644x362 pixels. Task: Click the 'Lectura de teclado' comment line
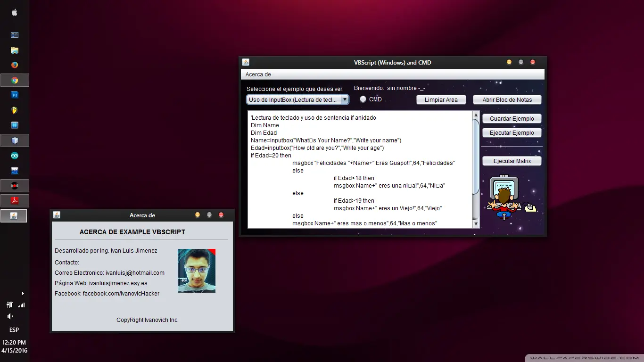pos(314,118)
